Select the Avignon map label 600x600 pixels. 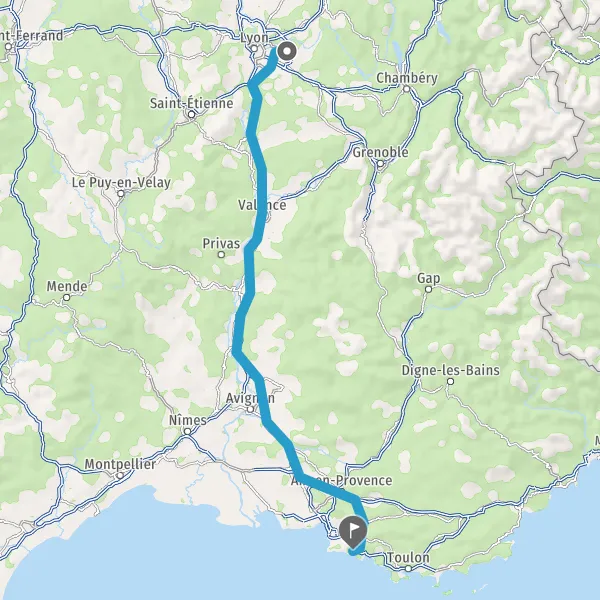tap(250, 398)
